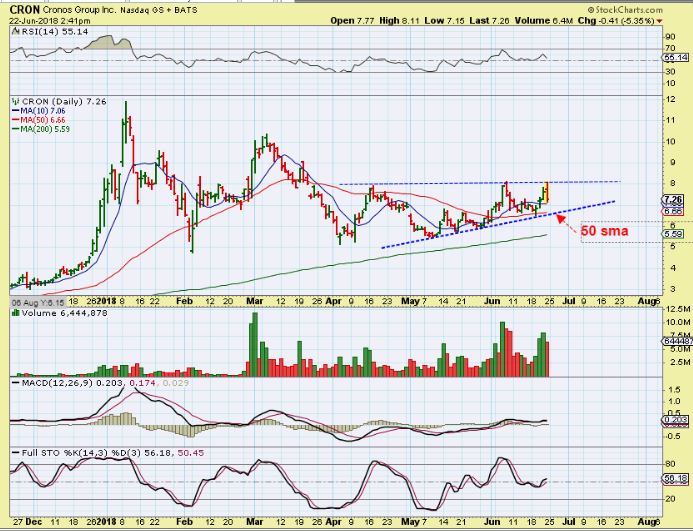Click the small icon before RSI(14) label
693x531 pixels.
click(x=15, y=32)
